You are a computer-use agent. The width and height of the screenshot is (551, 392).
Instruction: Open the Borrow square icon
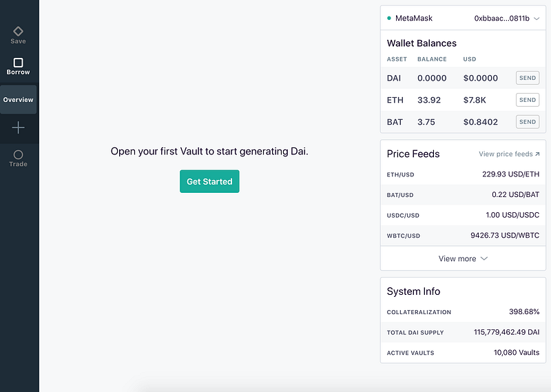(18, 63)
